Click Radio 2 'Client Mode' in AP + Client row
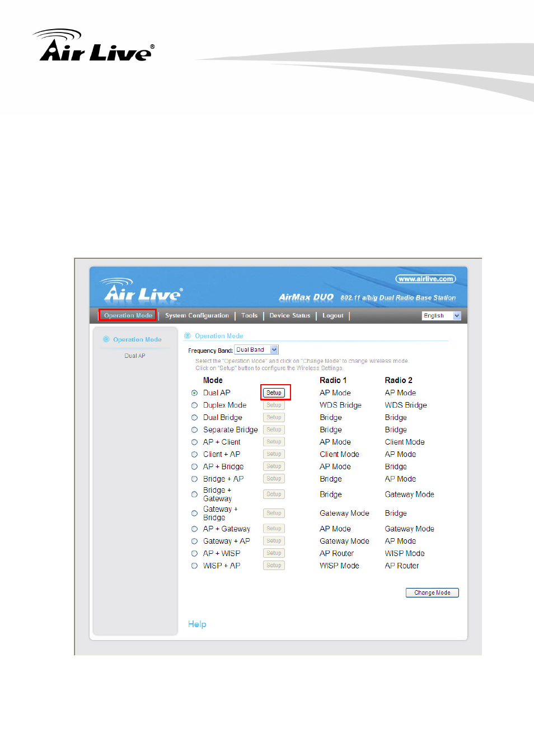Image resolution: width=534 pixels, height=756 pixels. pyautogui.click(x=405, y=442)
